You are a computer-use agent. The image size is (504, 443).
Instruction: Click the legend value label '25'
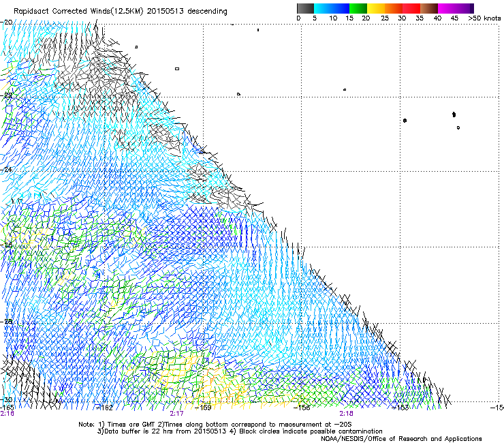(385, 18)
